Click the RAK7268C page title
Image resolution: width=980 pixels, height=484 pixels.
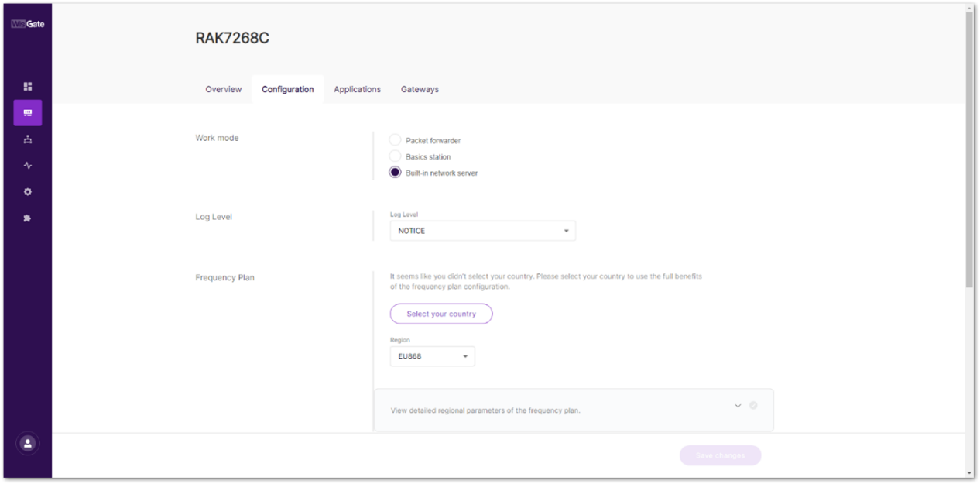pos(232,38)
